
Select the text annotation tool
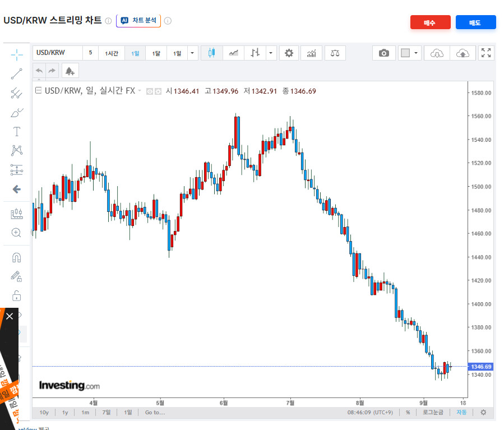click(17, 131)
